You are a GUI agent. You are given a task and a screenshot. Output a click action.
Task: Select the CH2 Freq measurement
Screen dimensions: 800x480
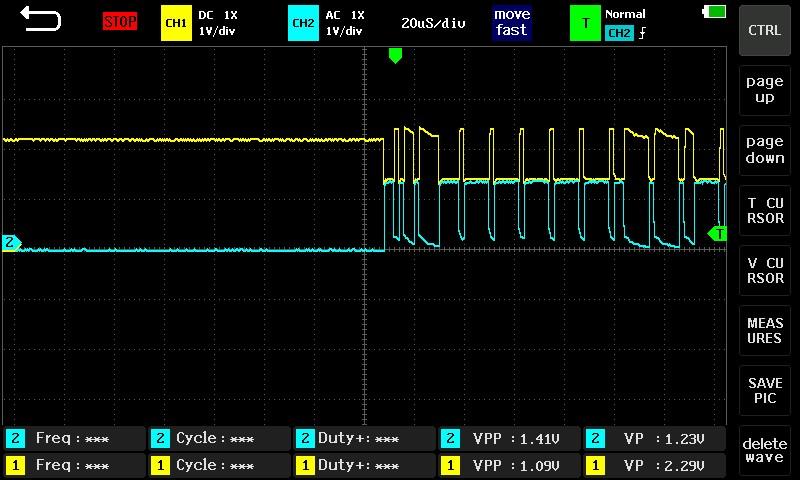point(74,438)
